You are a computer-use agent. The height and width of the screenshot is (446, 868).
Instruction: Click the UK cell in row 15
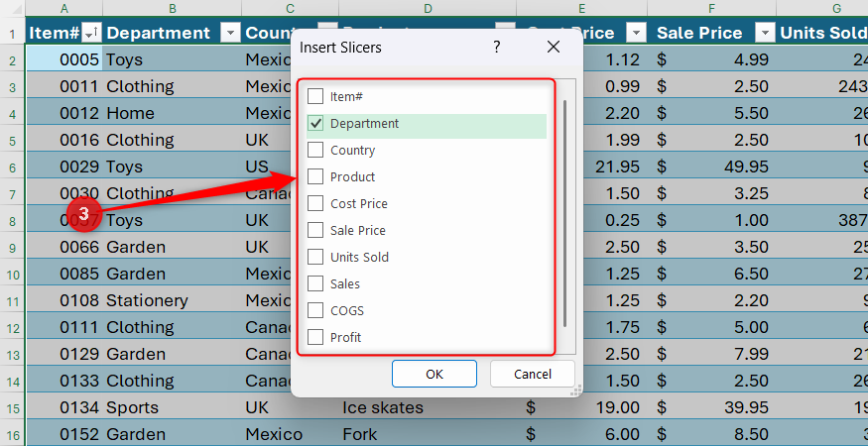(290, 407)
